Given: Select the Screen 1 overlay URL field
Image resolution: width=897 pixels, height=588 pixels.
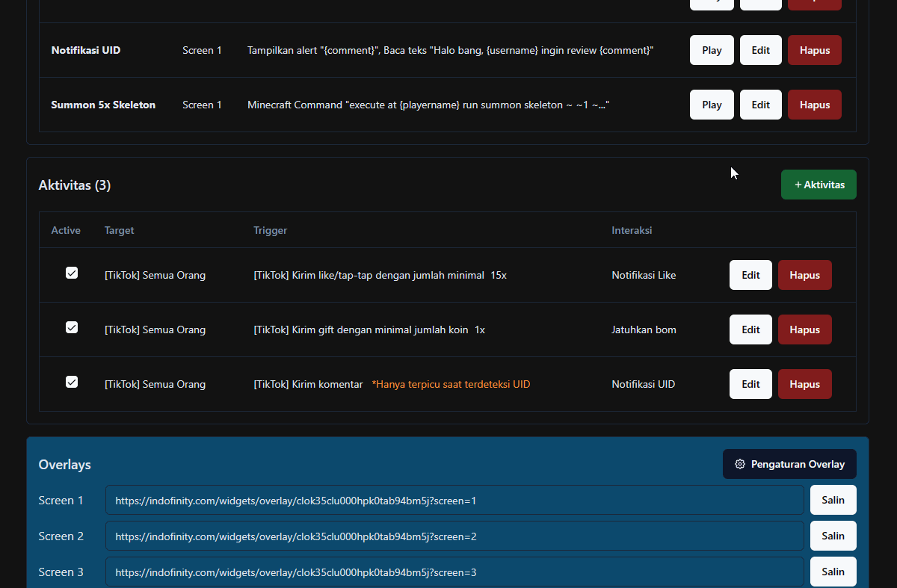Looking at the screenshot, I should pos(454,500).
